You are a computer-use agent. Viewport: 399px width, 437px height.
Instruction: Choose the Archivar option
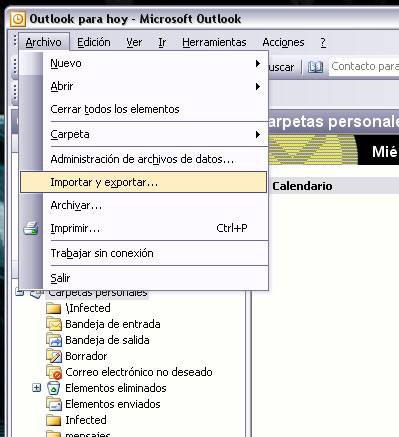[x=144, y=205]
